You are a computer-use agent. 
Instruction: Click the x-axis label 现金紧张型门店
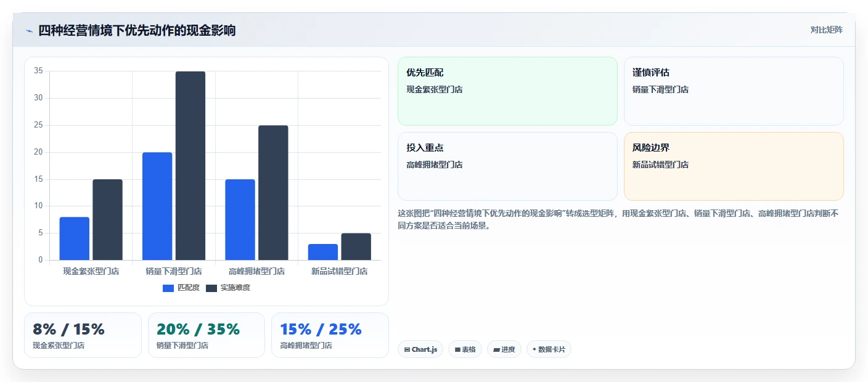pyautogui.click(x=91, y=271)
